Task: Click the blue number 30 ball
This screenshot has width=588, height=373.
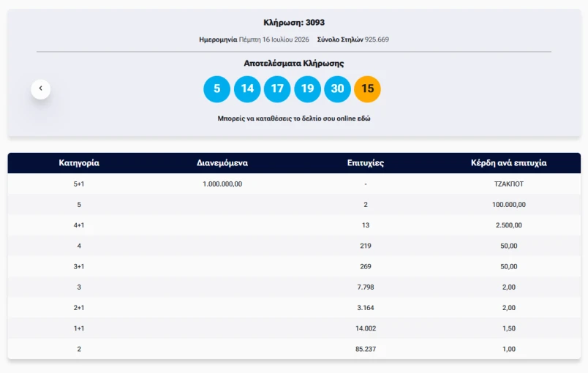Action: tap(337, 88)
